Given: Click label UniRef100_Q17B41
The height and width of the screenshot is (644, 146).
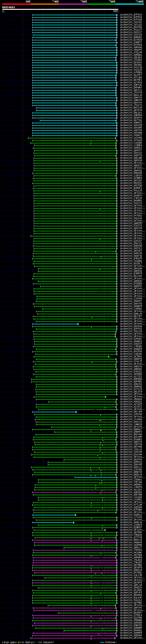Looking at the screenshot, I should pos(131,357).
